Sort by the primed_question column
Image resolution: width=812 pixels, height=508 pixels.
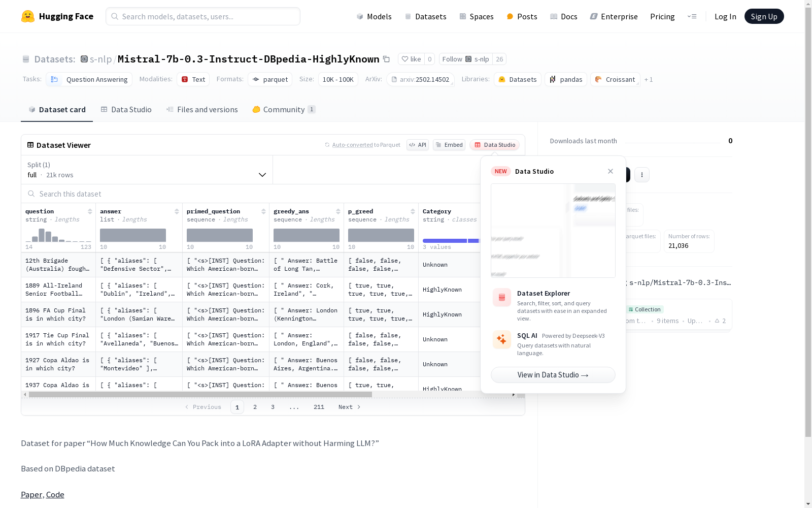[x=263, y=211]
